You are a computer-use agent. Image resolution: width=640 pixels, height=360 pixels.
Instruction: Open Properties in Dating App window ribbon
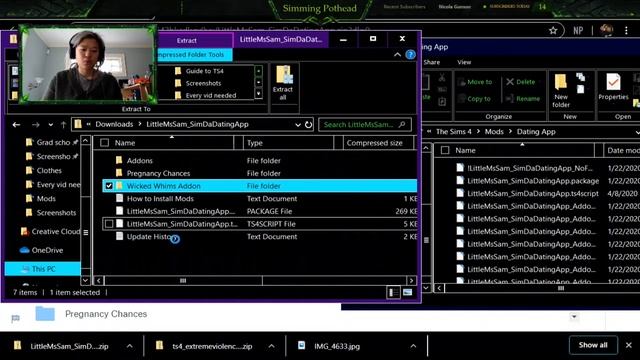click(x=613, y=87)
